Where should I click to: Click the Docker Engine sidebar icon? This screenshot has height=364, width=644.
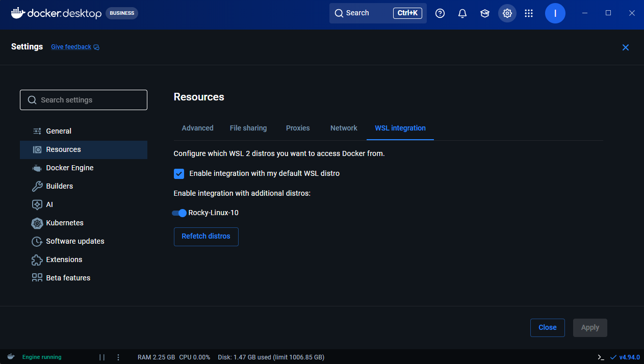37,168
